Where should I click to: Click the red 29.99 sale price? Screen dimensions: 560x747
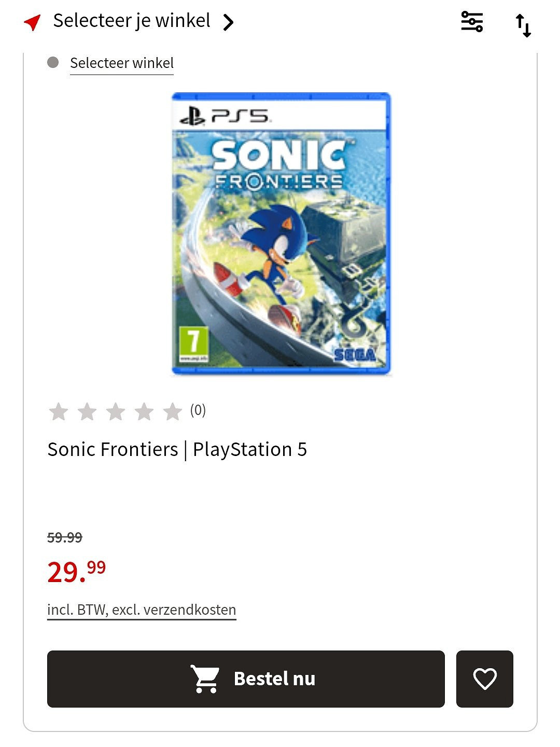[76, 572]
